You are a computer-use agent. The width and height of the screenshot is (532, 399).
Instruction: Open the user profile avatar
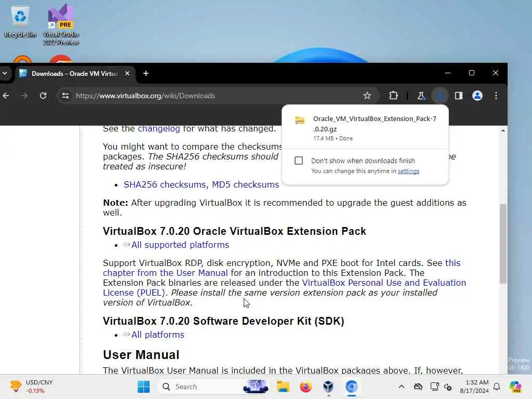[x=477, y=96]
